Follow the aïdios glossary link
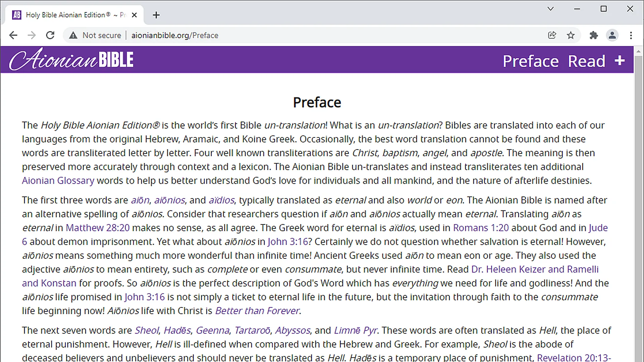Viewport: 644px width, 362px height. tap(221, 200)
